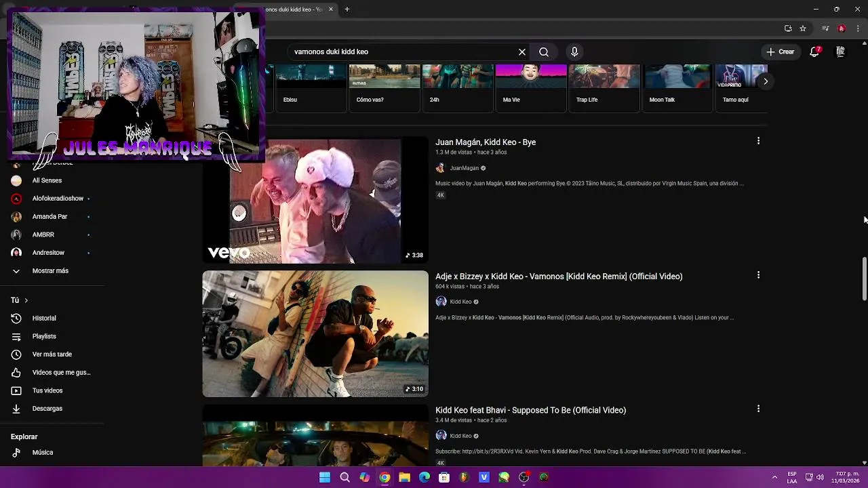Open options menu for Juan Magán Bye video

click(758, 141)
